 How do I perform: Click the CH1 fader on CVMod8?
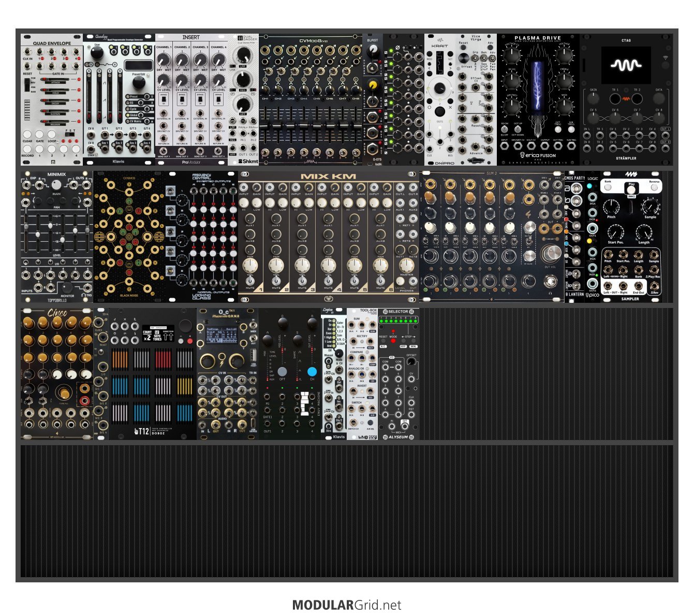[265, 127]
